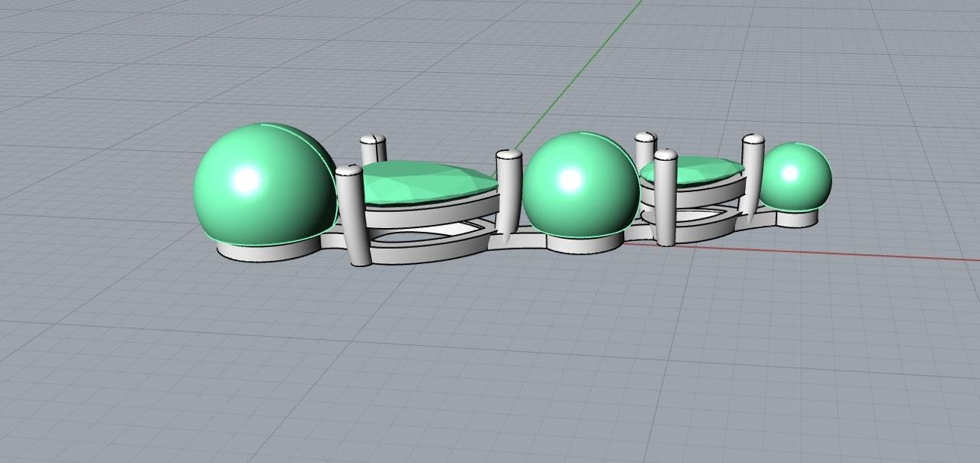This screenshot has width=980, height=463.
Task: Click empty grid area below the model
Action: point(490,367)
